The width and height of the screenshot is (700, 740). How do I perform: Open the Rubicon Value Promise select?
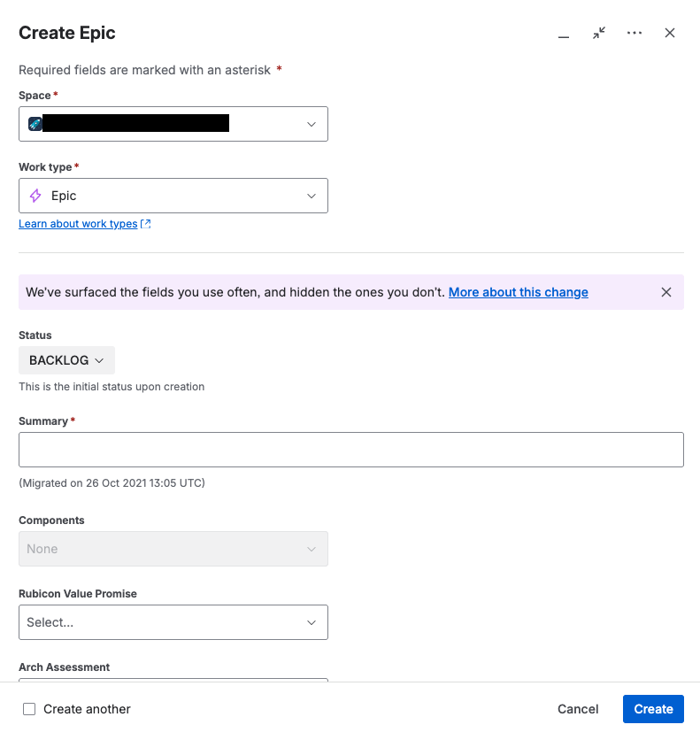tap(173, 622)
